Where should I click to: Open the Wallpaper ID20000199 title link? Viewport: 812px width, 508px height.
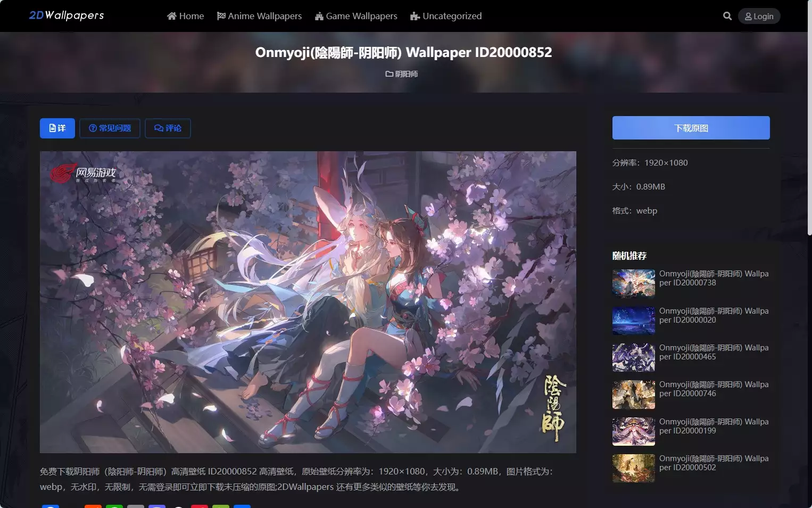(714, 426)
